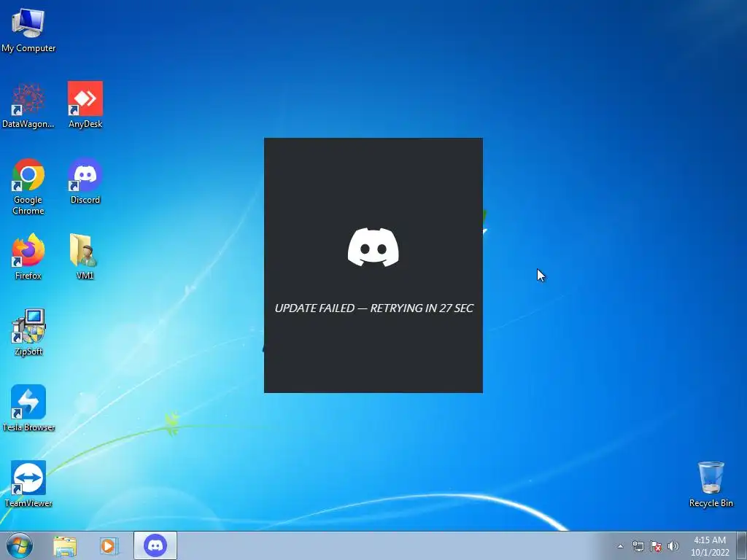
Task: Show hidden system tray icons
Action: point(620,546)
